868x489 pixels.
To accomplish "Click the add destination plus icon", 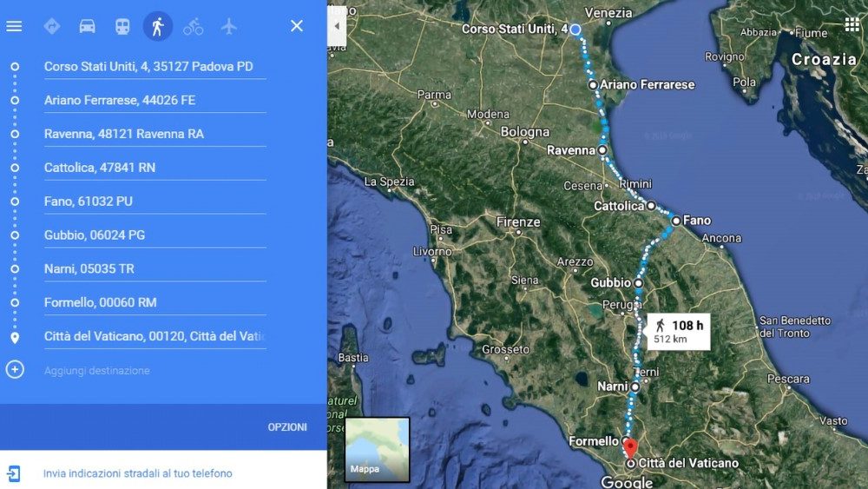I will click(15, 369).
